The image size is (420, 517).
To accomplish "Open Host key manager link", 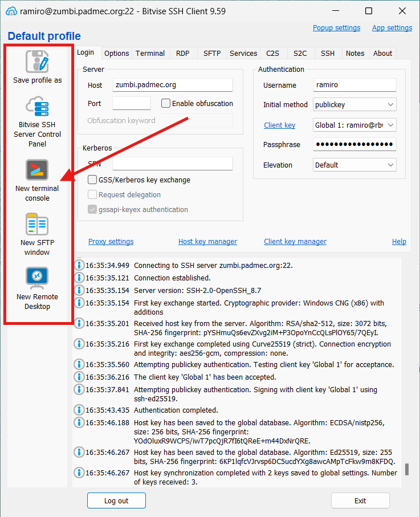I will (207, 241).
